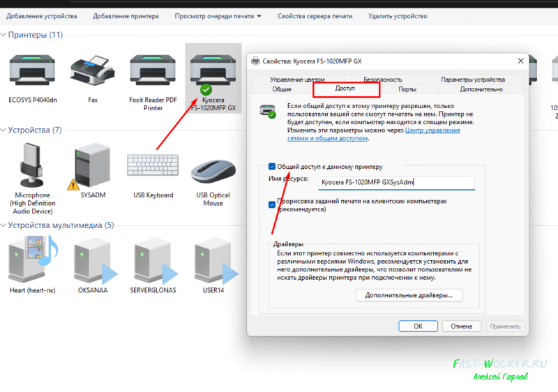Click Добавление устройства in toolbar
Screen dimensions: 558x392
click(42, 16)
